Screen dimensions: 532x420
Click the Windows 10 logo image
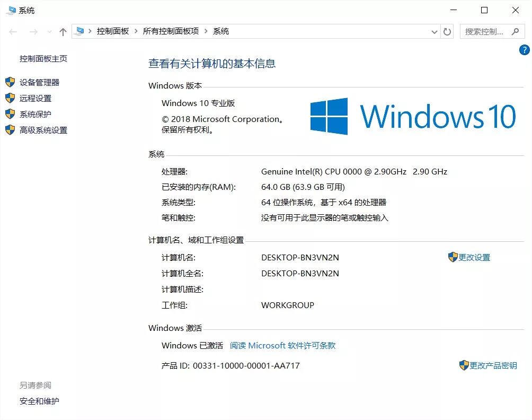[413, 117]
